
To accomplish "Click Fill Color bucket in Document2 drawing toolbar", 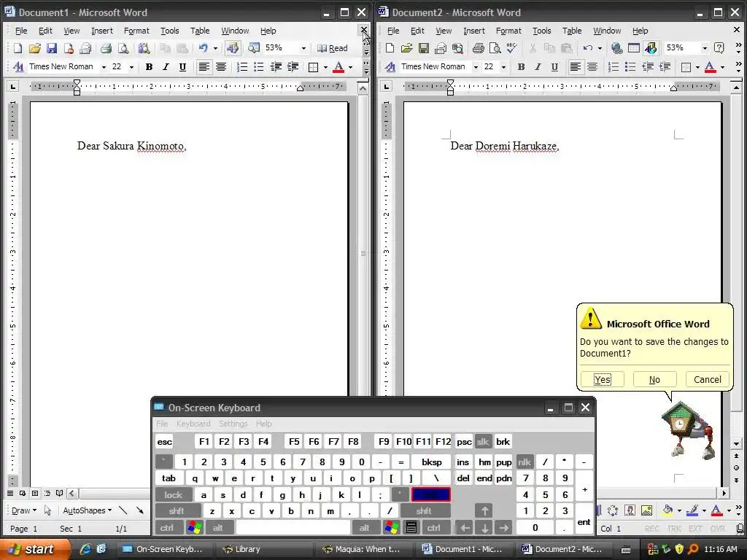I will coord(667,510).
